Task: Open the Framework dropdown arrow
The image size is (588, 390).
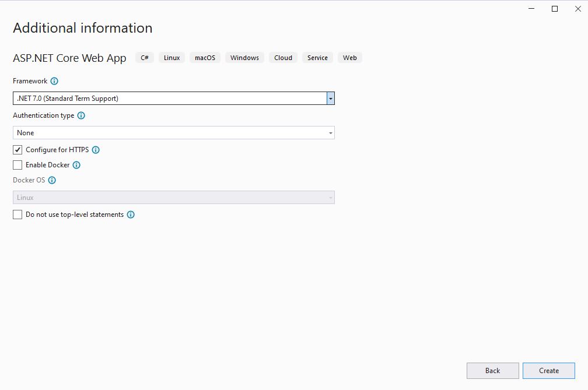Action: coord(330,99)
